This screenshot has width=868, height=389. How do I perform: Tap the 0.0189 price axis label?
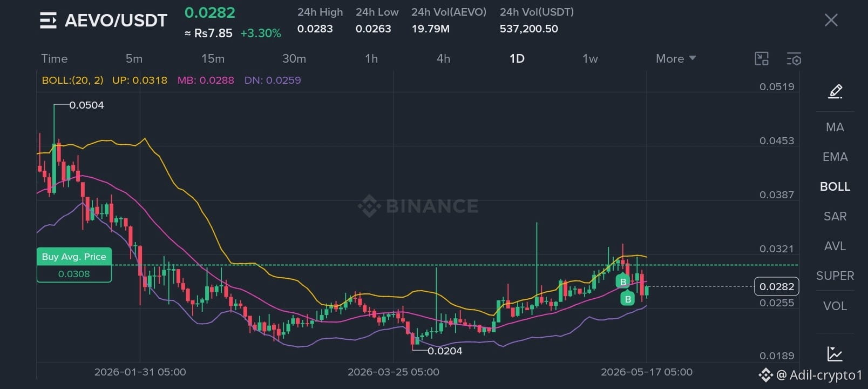[x=777, y=356]
